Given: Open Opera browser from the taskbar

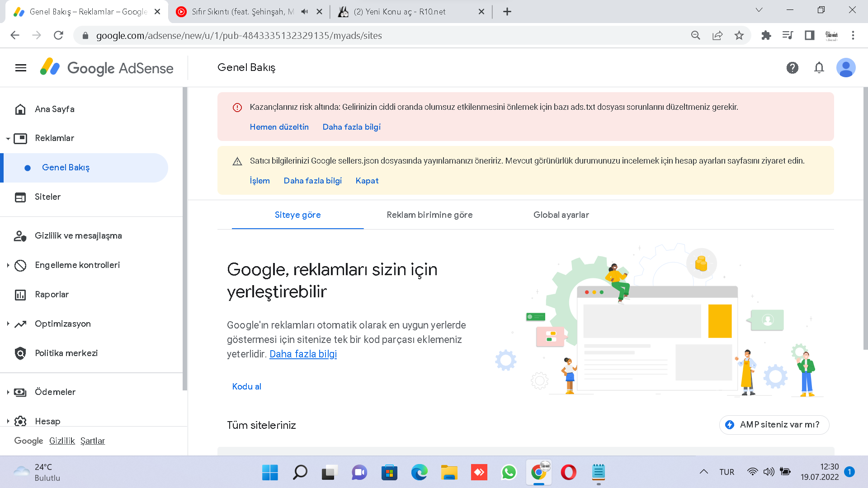Looking at the screenshot, I should tap(568, 473).
